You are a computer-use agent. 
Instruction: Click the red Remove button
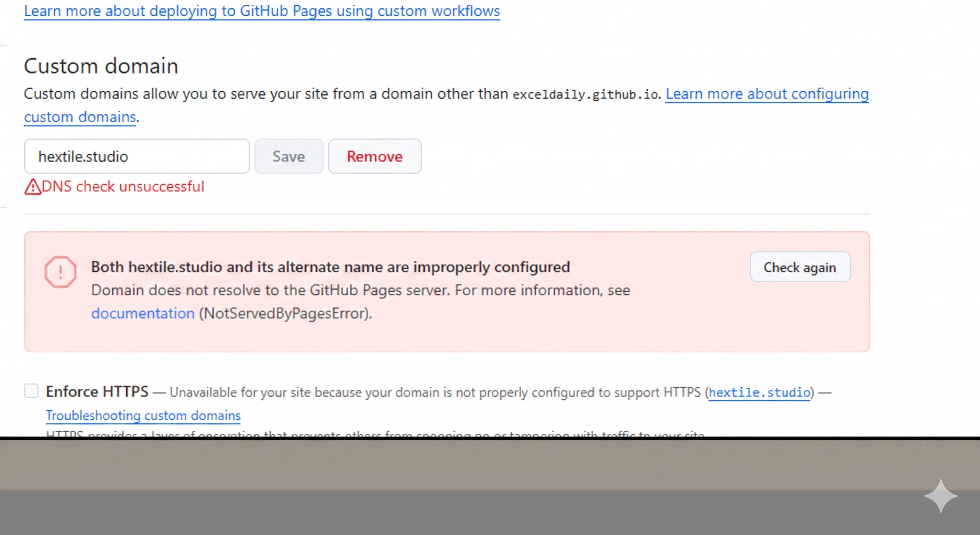374,156
